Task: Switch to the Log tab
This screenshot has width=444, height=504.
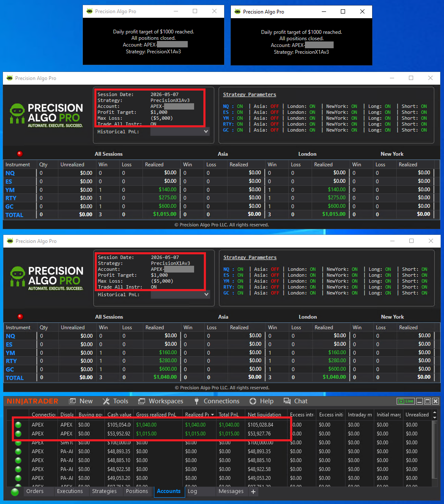Action: coord(192,491)
